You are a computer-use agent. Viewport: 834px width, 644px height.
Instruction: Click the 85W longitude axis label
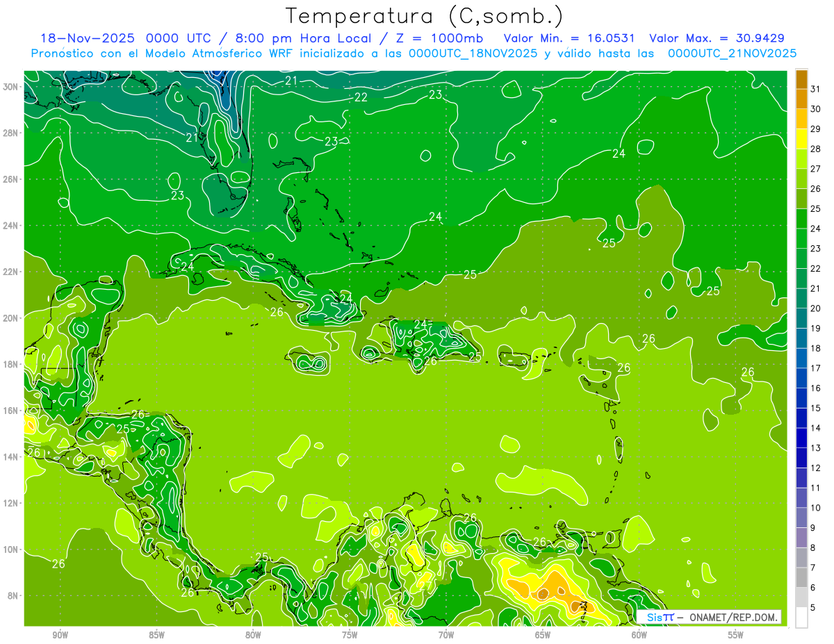(x=157, y=636)
